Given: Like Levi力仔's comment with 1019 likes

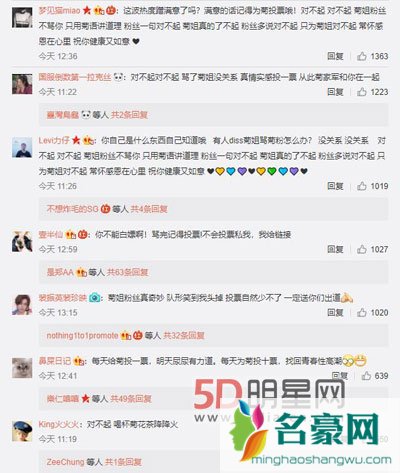Looking at the screenshot, I should point(362,186).
